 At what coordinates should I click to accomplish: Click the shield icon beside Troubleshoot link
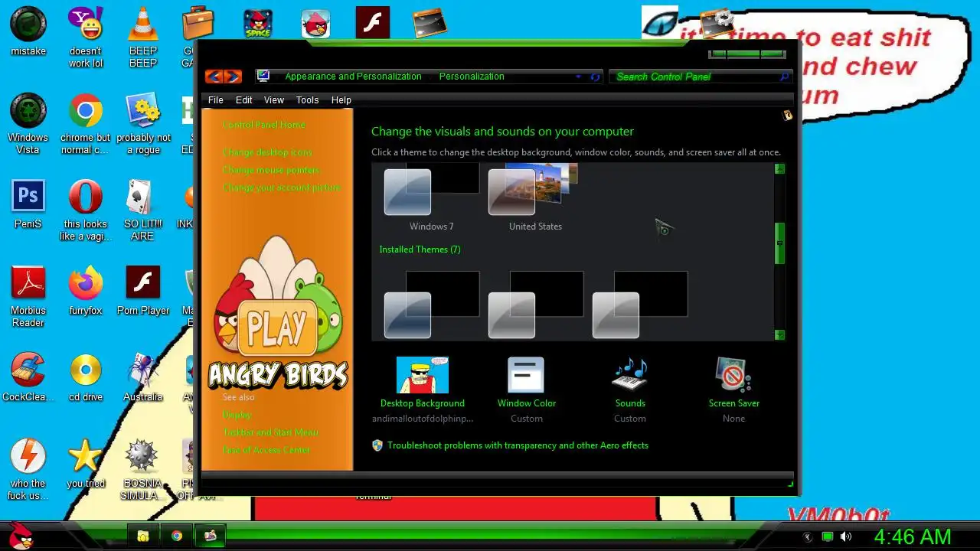[x=377, y=445]
